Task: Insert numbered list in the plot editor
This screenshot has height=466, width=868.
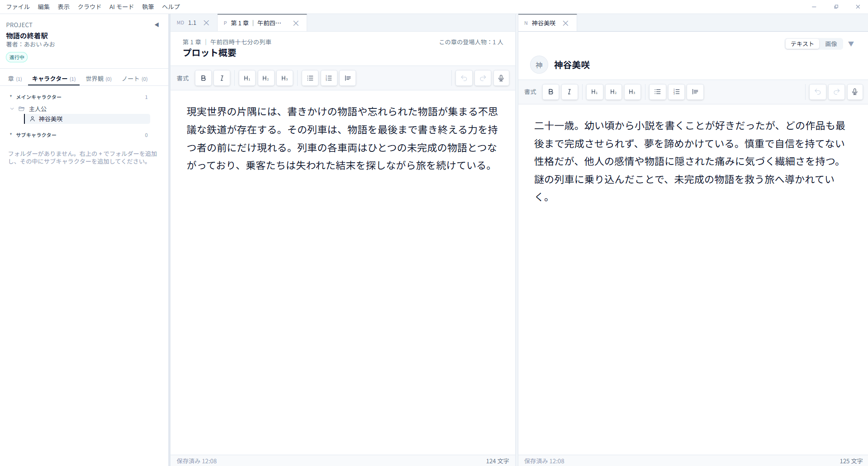Action: (x=329, y=78)
